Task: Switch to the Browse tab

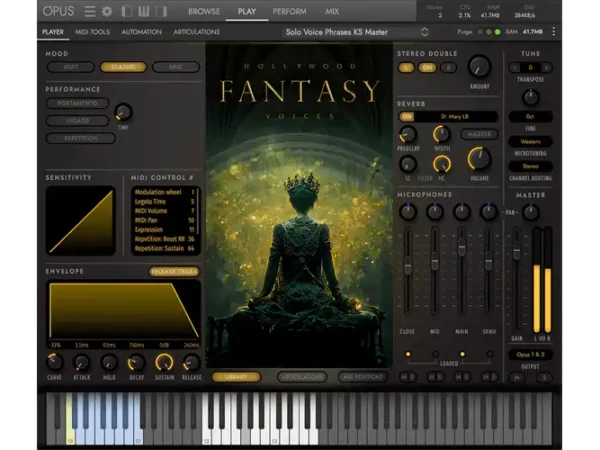Action: point(204,11)
